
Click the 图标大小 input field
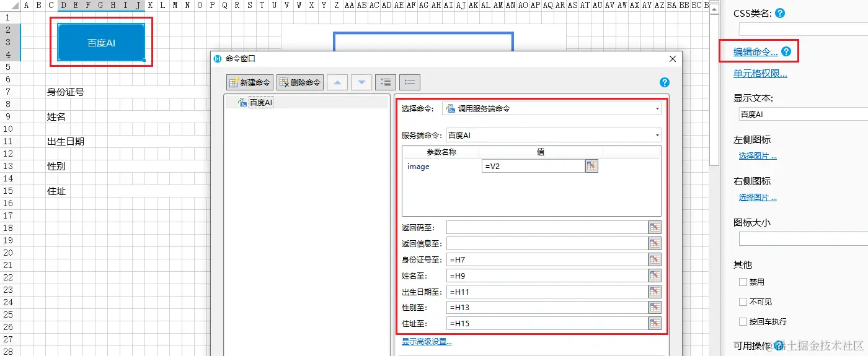[803, 239]
